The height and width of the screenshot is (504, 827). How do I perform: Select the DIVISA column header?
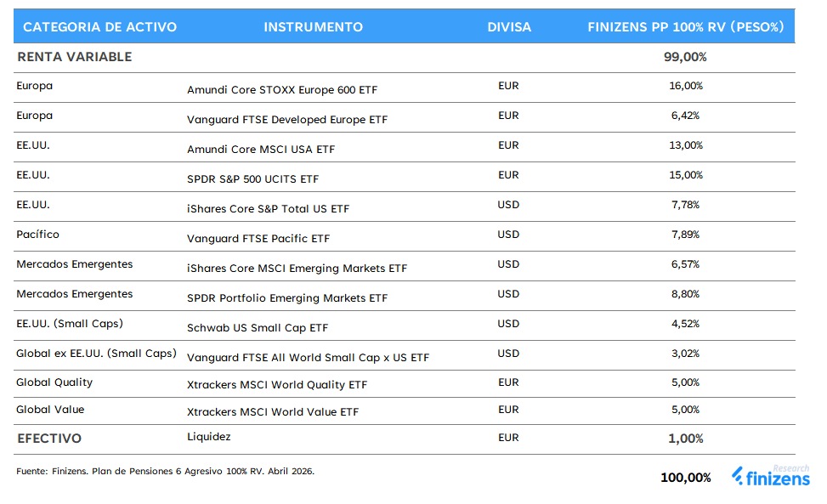pyautogui.click(x=509, y=27)
